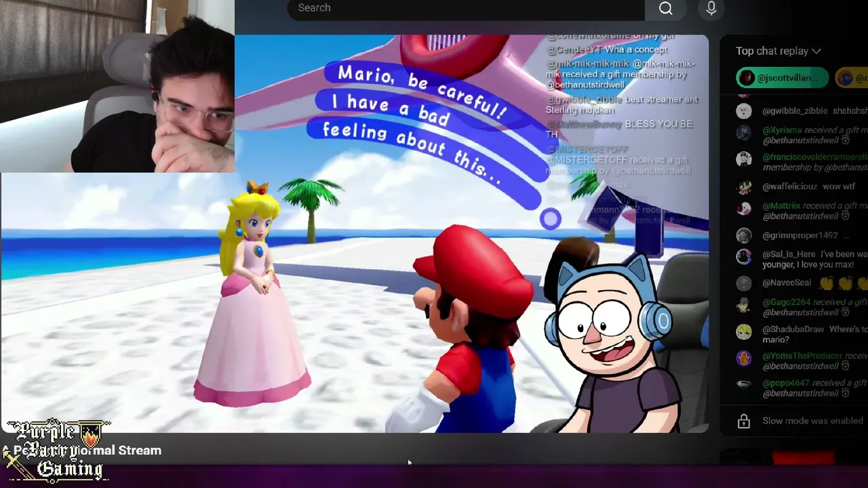Click the @ShadubaDraw username in chat
868x488 pixels.
click(793, 329)
